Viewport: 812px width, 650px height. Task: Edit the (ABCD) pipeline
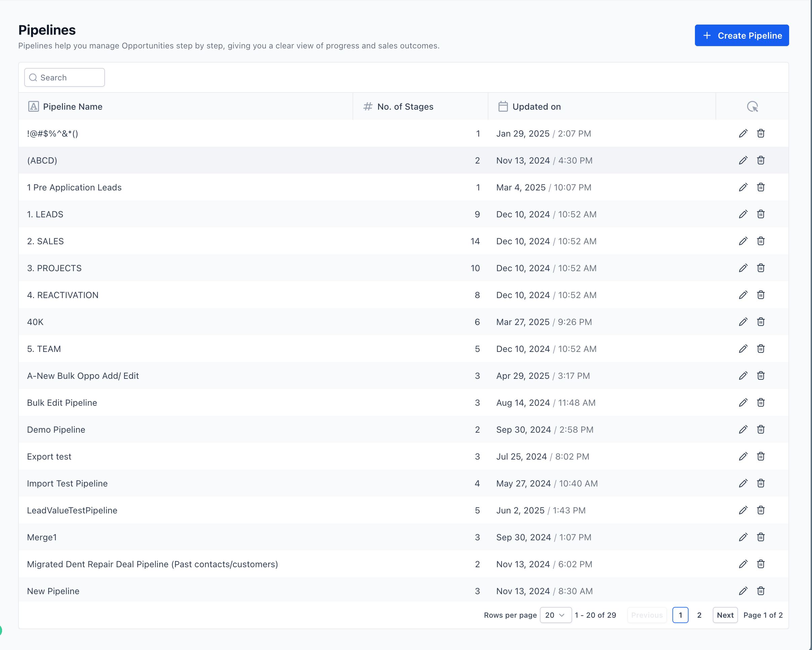[x=743, y=160]
